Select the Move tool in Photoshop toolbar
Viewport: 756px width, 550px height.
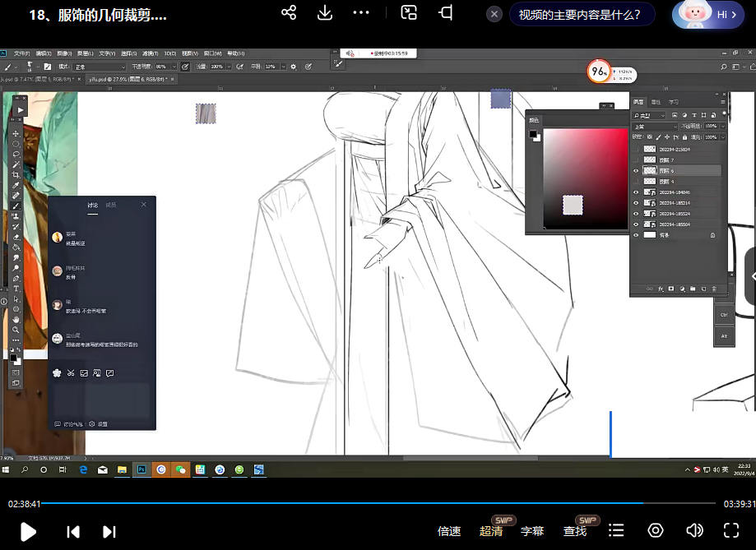point(16,133)
